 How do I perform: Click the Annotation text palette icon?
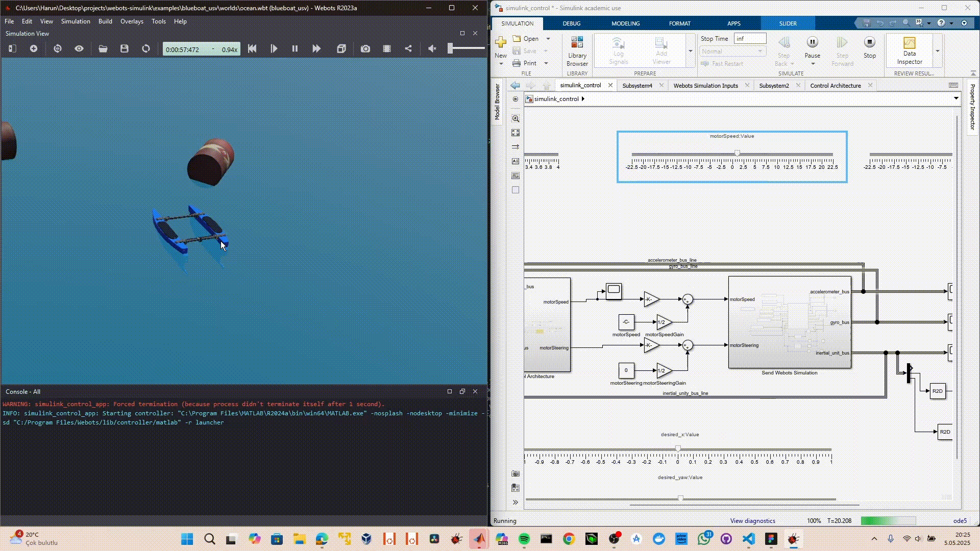(x=516, y=161)
